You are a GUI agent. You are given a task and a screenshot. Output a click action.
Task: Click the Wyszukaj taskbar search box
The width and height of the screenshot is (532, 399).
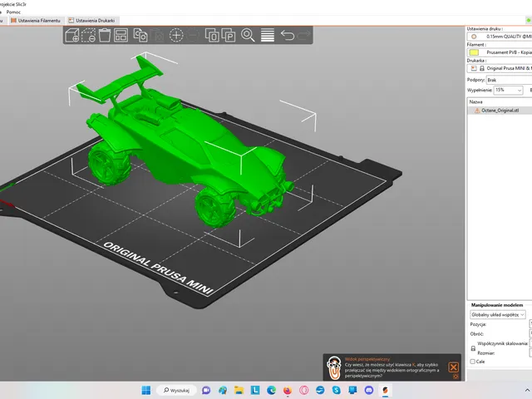[176, 390]
